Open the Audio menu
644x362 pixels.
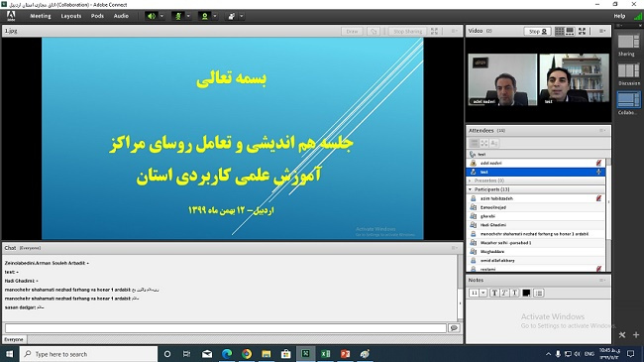[x=121, y=16]
